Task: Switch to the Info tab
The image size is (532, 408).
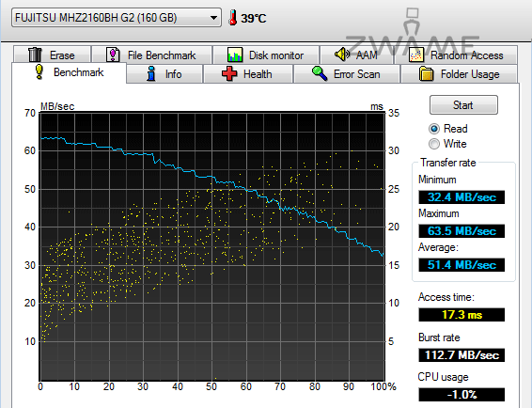Action: click(164, 74)
